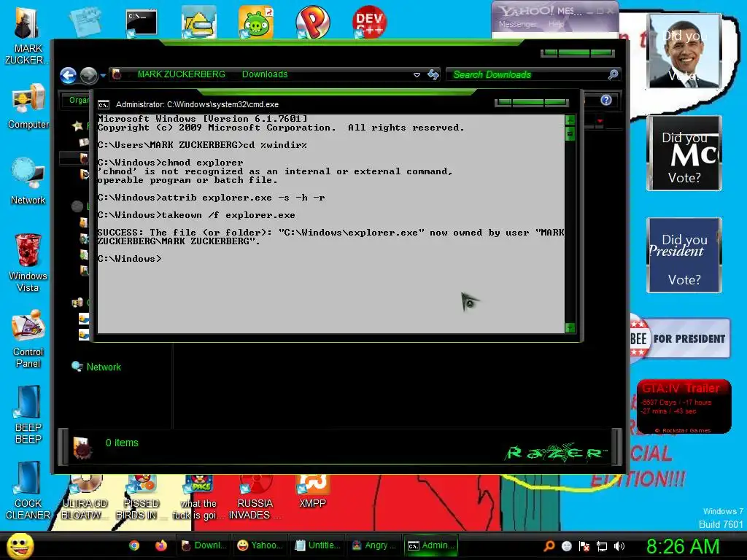Open the Messenger menu in Yahoo window
This screenshot has width=747, height=560.
tap(517, 24)
